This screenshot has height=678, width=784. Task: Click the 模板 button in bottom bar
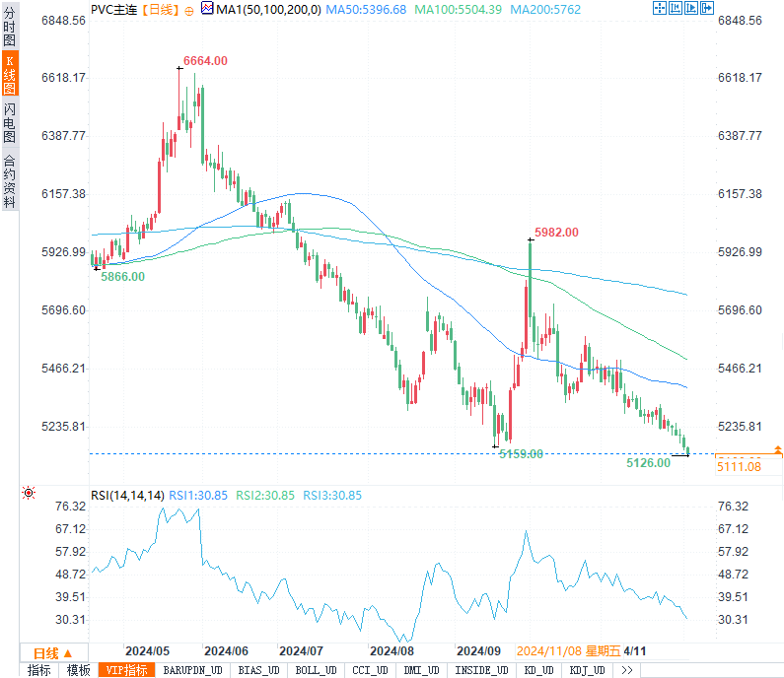78,670
